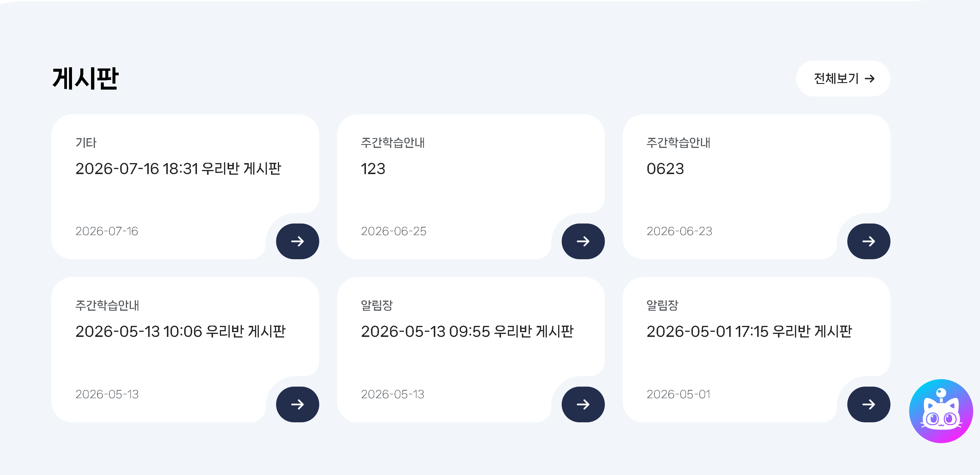This screenshot has width=980, height=475.
Task: Open post titled 2026-07-16 18:31 우리반 게시판
Action: tap(178, 169)
